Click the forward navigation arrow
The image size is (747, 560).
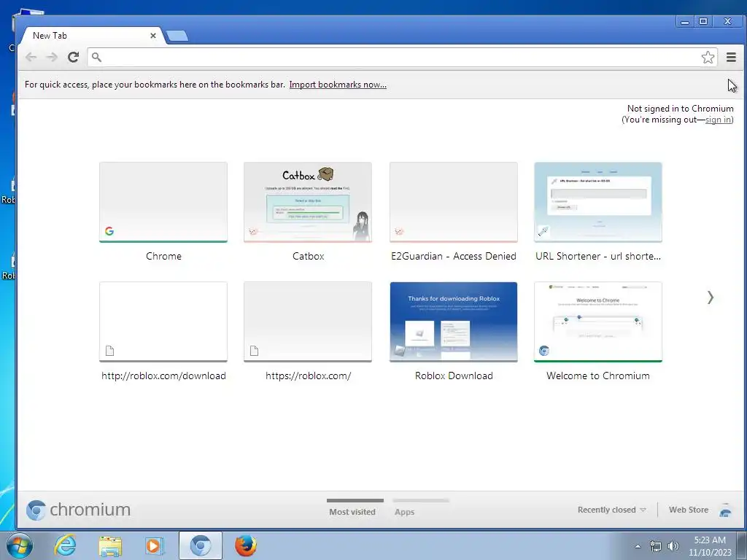pos(52,57)
